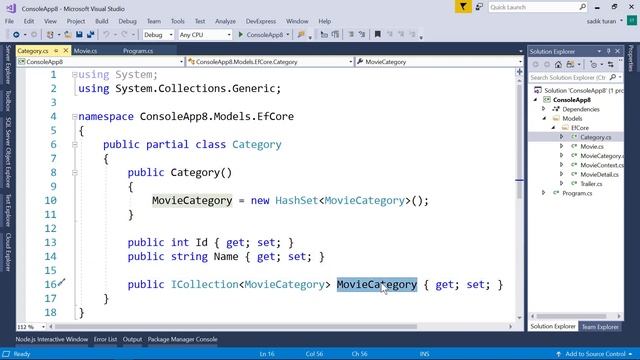Open the Debug configuration dropdown

pos(158,35)
